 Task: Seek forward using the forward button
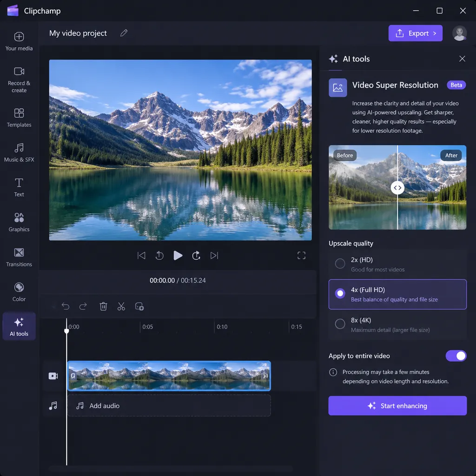click(x=196, y=256)
